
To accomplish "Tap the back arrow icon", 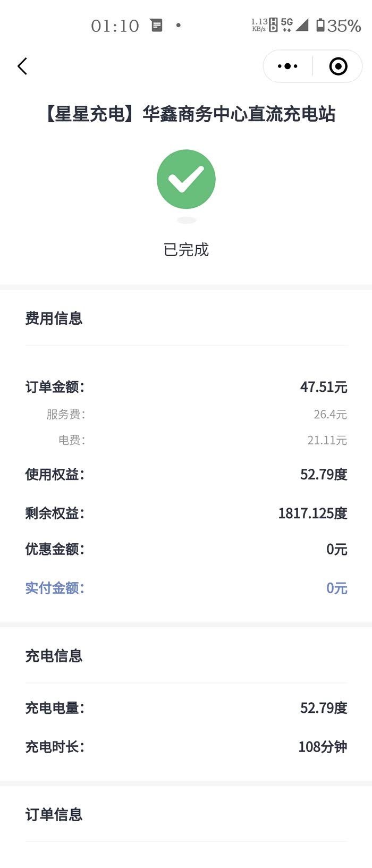I will (22, 66).
